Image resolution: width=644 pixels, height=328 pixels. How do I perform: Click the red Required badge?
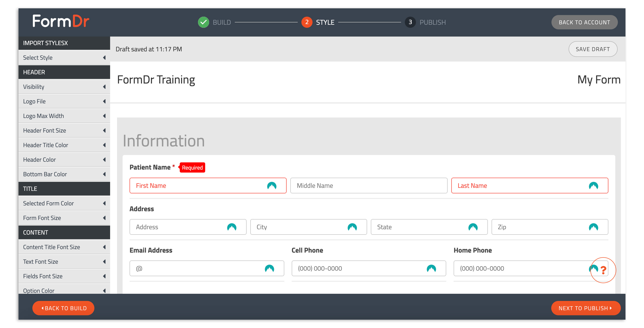click(x=192, y=167)
